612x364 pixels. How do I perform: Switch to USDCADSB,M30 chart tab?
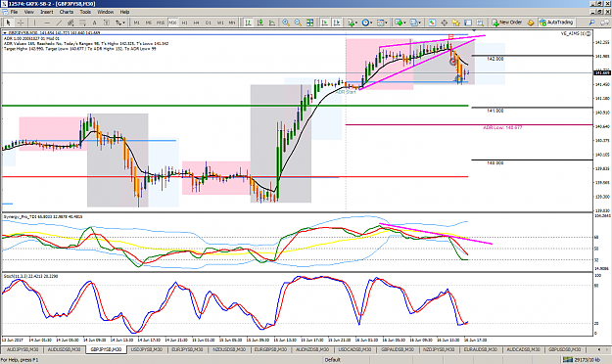[354, 349]
